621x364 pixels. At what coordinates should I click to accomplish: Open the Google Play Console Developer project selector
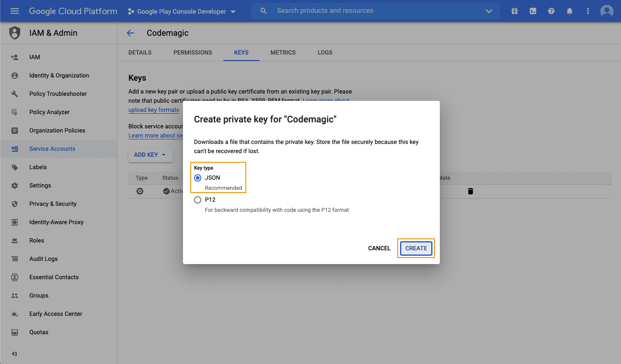[x=180, y=11]
